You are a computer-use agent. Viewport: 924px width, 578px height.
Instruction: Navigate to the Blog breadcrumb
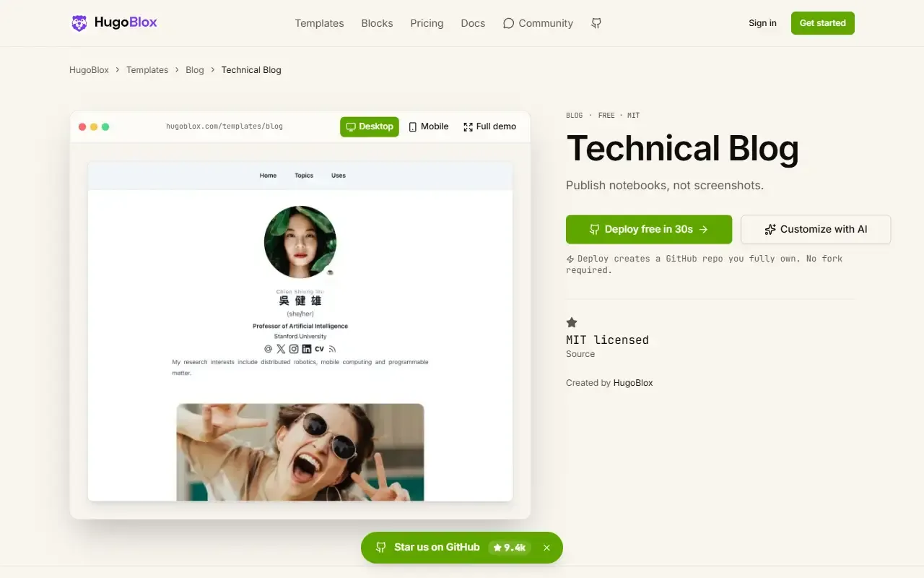[x=195, y=70]
